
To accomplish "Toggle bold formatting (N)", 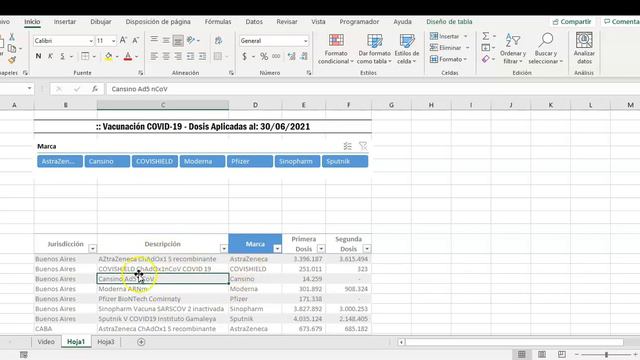I will point(38,56).
